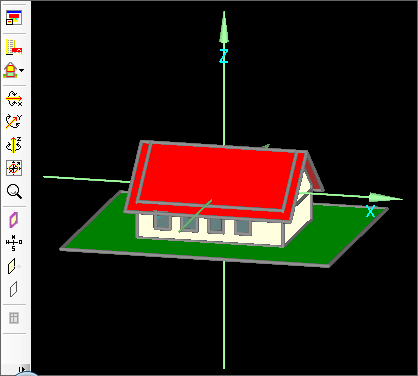The image size is (418, 376).
Task: Click the fit-to-view target icon
Action: click(x=14, y=168)
